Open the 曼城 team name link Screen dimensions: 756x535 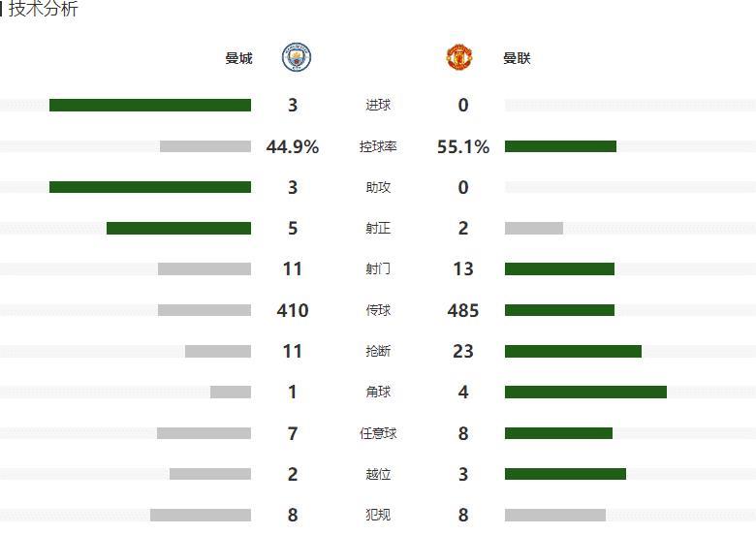(x=238, y=58)
